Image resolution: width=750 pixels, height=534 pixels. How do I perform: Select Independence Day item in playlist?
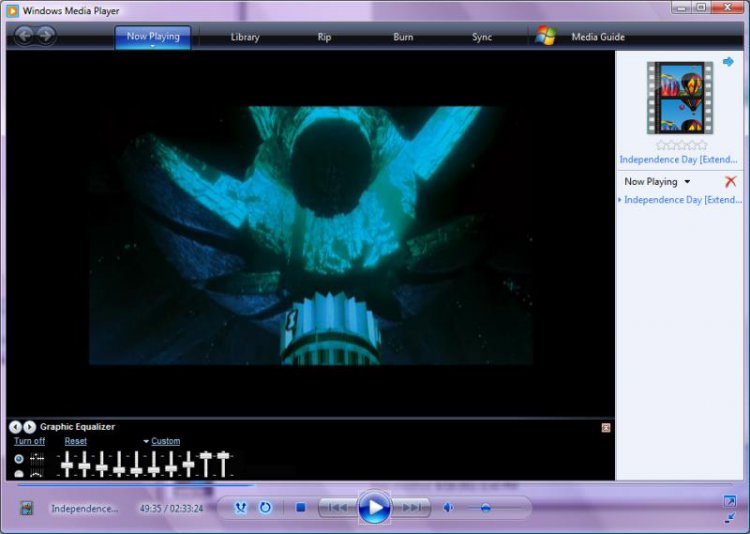click(x=681, y=200)
